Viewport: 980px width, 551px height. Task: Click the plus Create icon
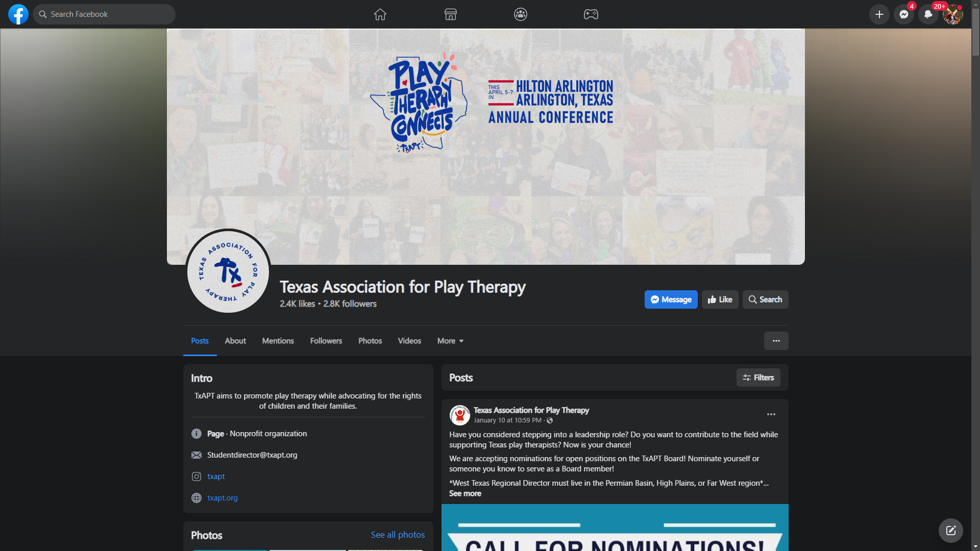[879, 14]
